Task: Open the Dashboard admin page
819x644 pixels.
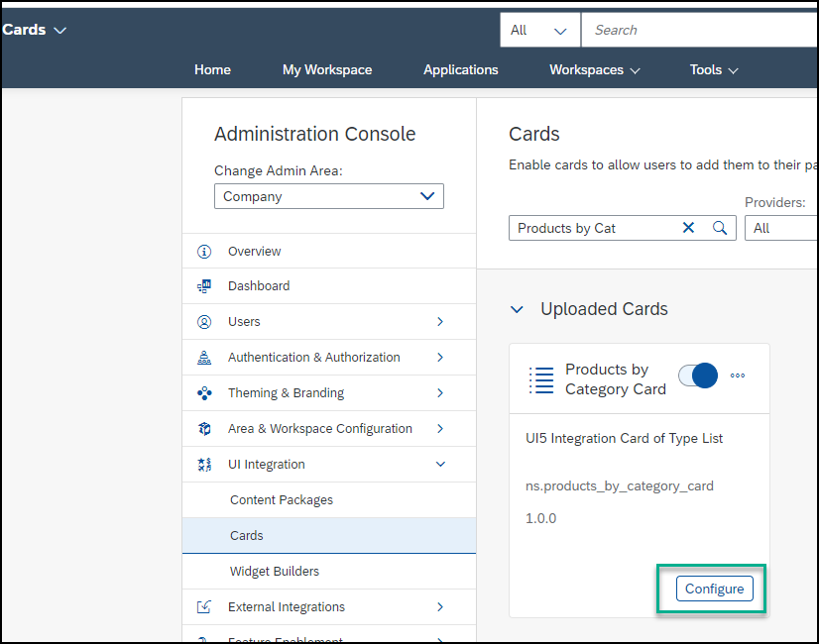Action: coord(329,286)
